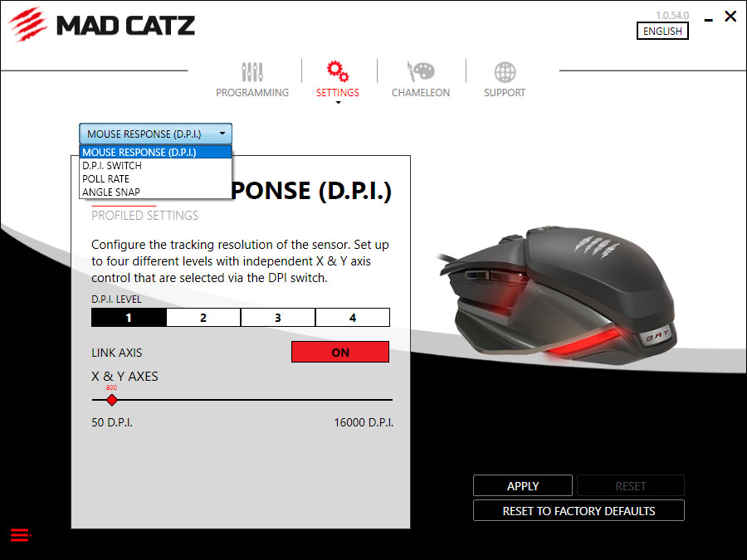Open the Chameleon palette icon
The width and height of the screenshot is (747, 560).
[421, 71]
